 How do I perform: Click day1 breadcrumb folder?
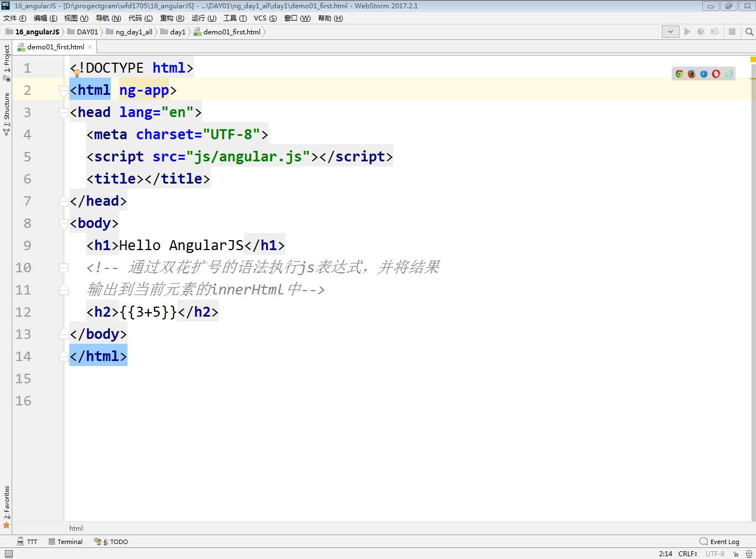173,32
